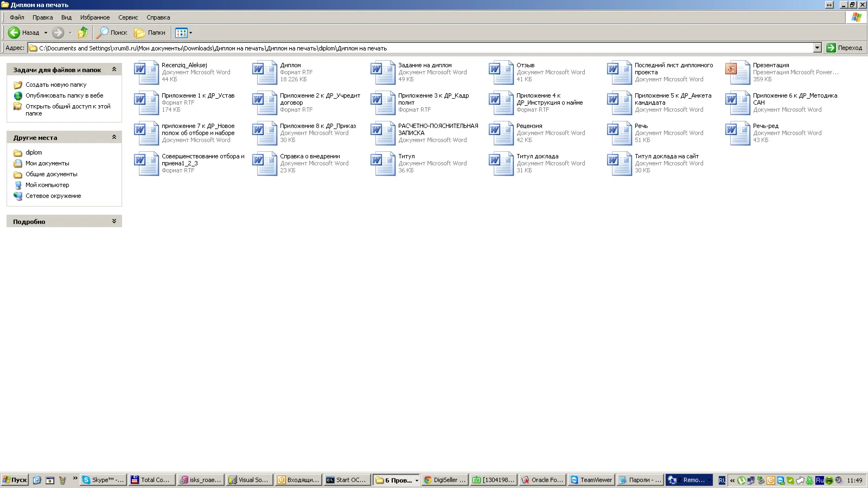The width and height of the screenshot is (868, 488).
Task: Open the Views mode icon in toolbar
Action: click(181, 33)
